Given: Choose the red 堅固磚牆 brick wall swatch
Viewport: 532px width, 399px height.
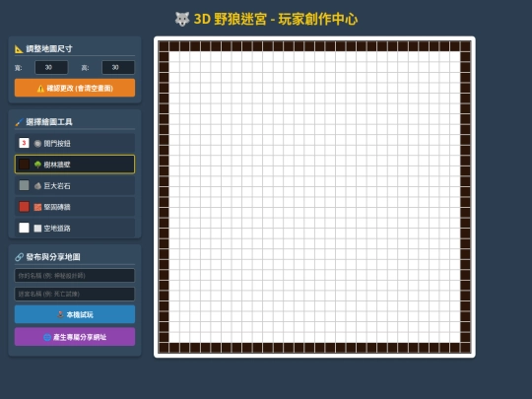Looking at the screenshot, I should (x=24, y=207).
